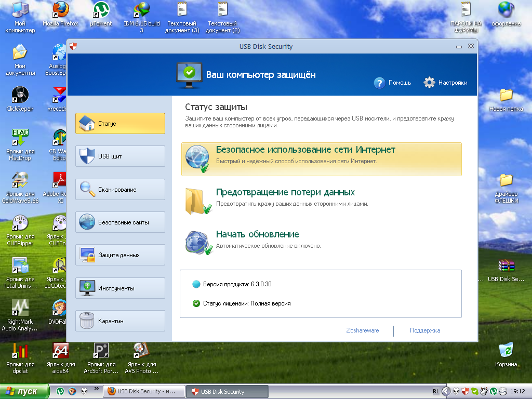Viewport: 532px width, 399px height.
Task: Click the trash bin icon for Карантин
Action: coord(87,321)
